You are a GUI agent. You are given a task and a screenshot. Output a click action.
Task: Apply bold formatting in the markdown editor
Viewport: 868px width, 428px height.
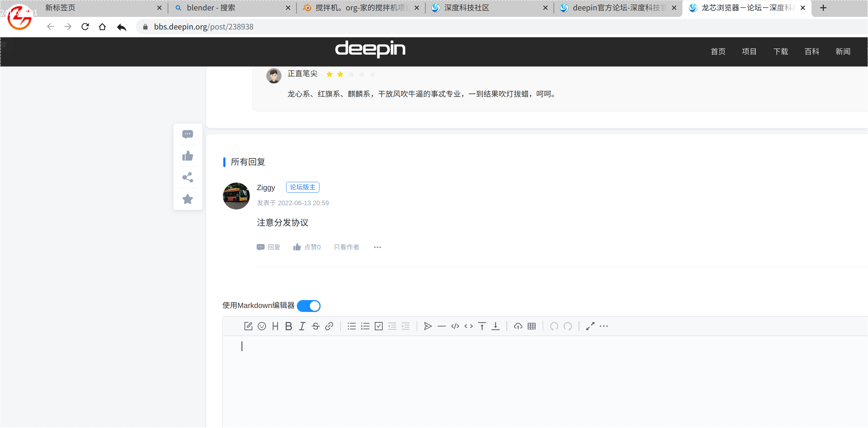pos(288,326)
